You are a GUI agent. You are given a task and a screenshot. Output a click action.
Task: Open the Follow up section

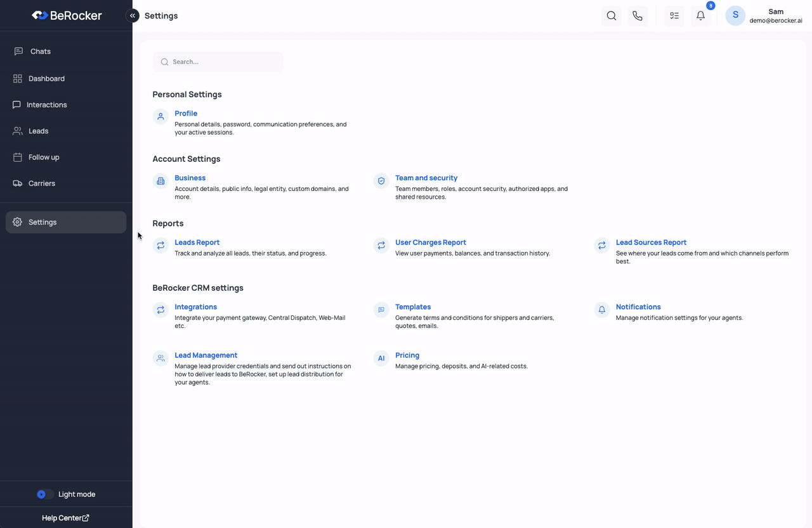point(44,157)
